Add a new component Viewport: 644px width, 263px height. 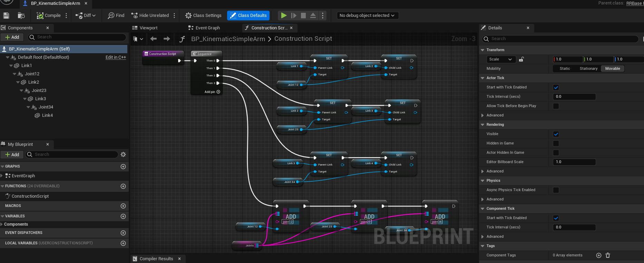pyautogui.click(x=12, y=37)
